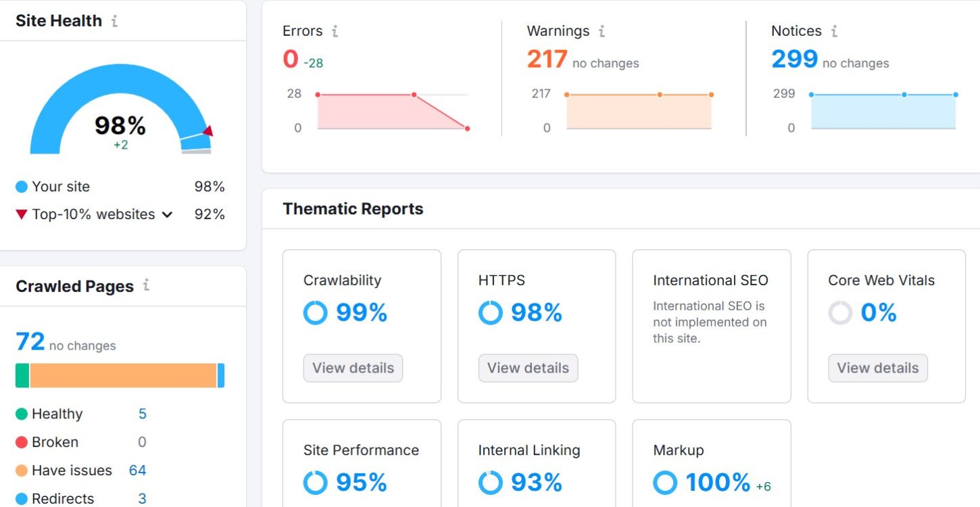
Task: Open the 299 notices count
Action: (794, 59)
